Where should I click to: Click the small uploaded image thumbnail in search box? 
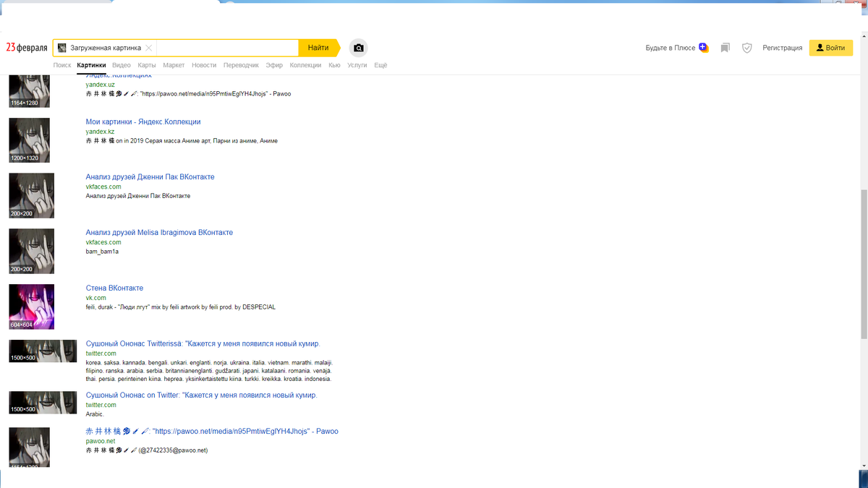[62, 48]
